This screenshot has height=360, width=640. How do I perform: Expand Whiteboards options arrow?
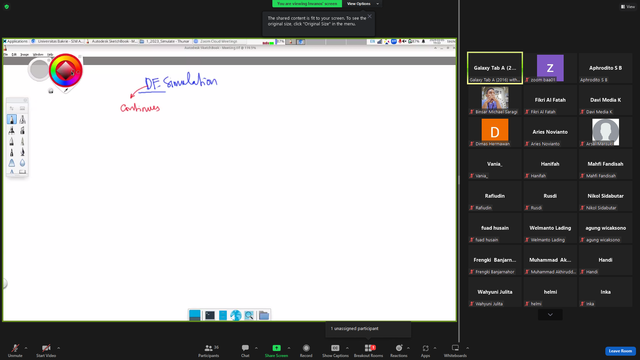(x=467, y=348)
